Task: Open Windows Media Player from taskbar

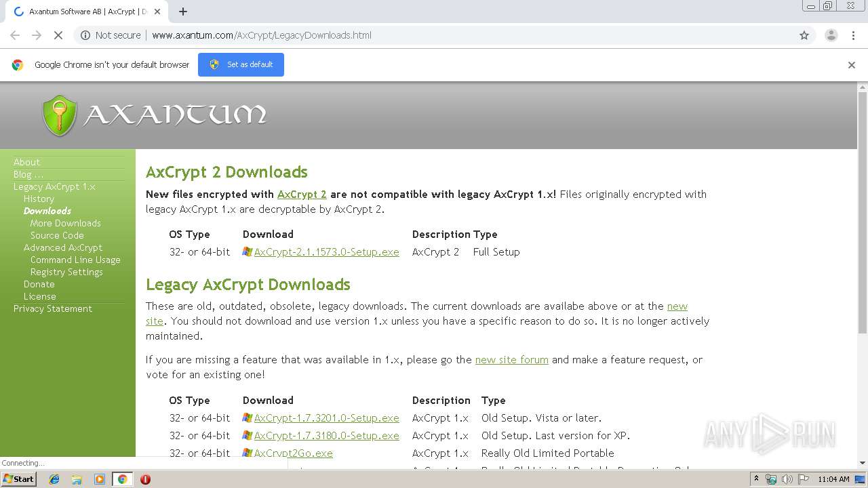Action: pos(100,479)
